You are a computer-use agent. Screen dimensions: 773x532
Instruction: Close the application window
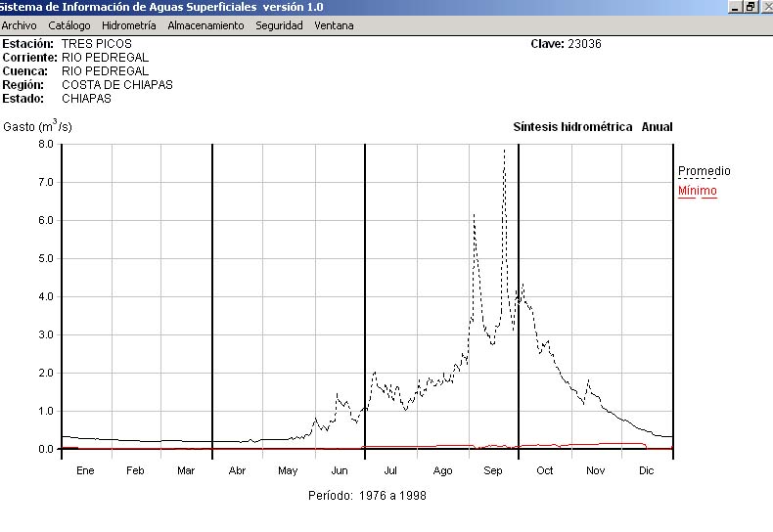click(x=766, y=7)
